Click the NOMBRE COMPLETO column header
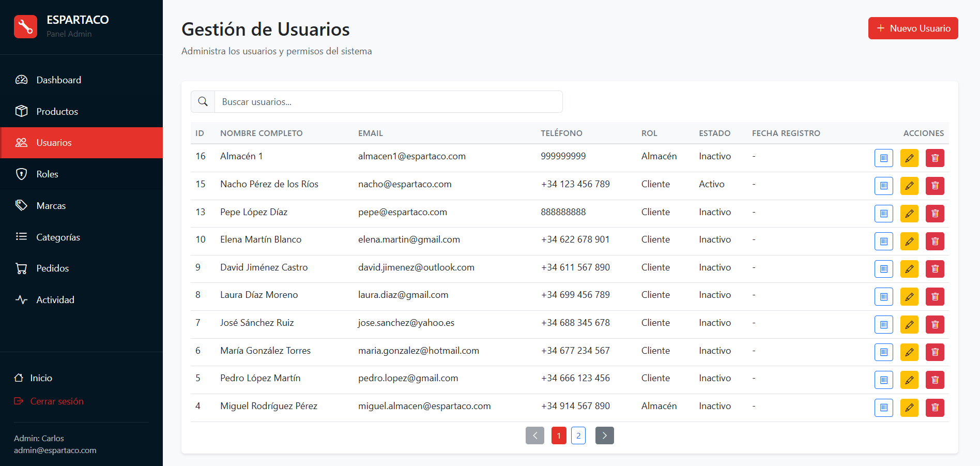980x466 pixels. (262, 133)
